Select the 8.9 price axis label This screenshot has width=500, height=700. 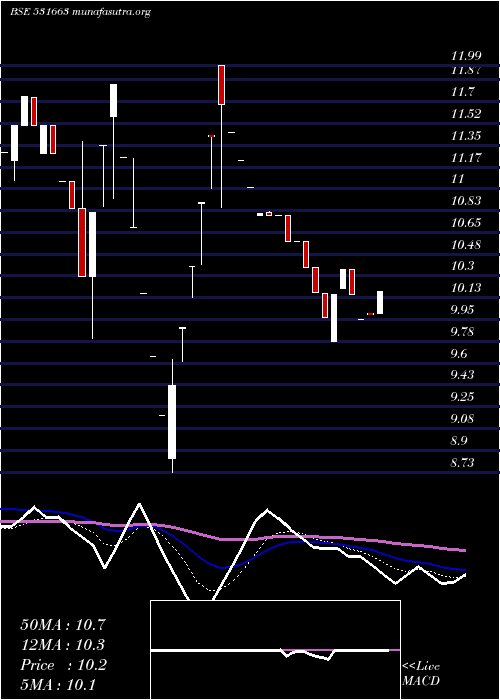click(x=459, y=441)
